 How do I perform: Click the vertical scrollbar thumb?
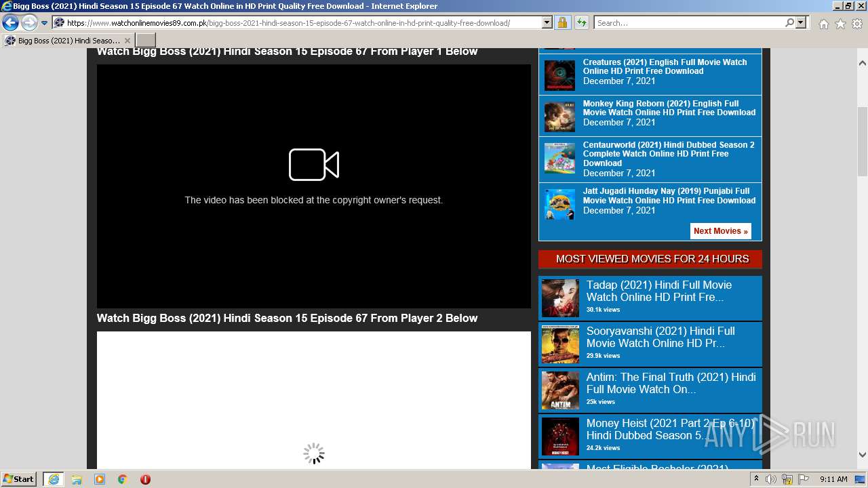[862, 141]
